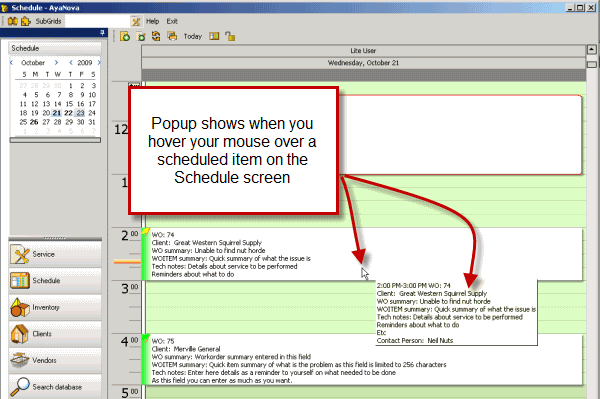Click the calendar view mode icon
600x399 pixels.
[214, 36]
